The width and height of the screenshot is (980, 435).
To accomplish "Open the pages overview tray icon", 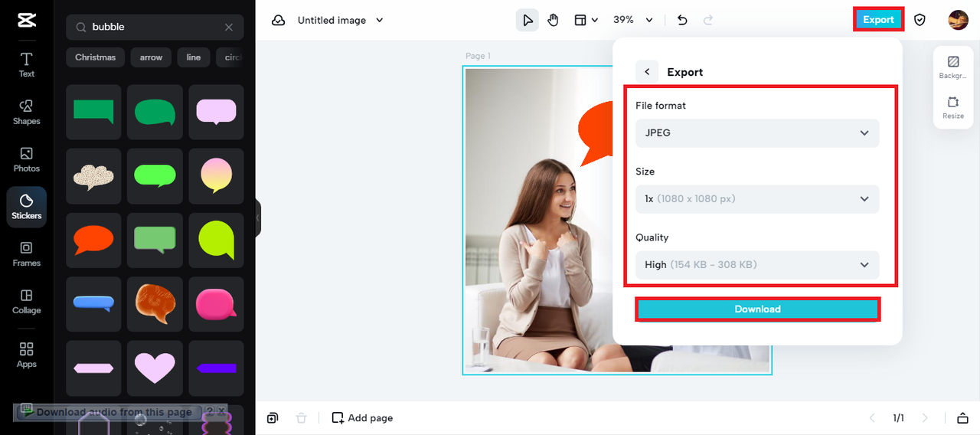I will coord(962,417).
